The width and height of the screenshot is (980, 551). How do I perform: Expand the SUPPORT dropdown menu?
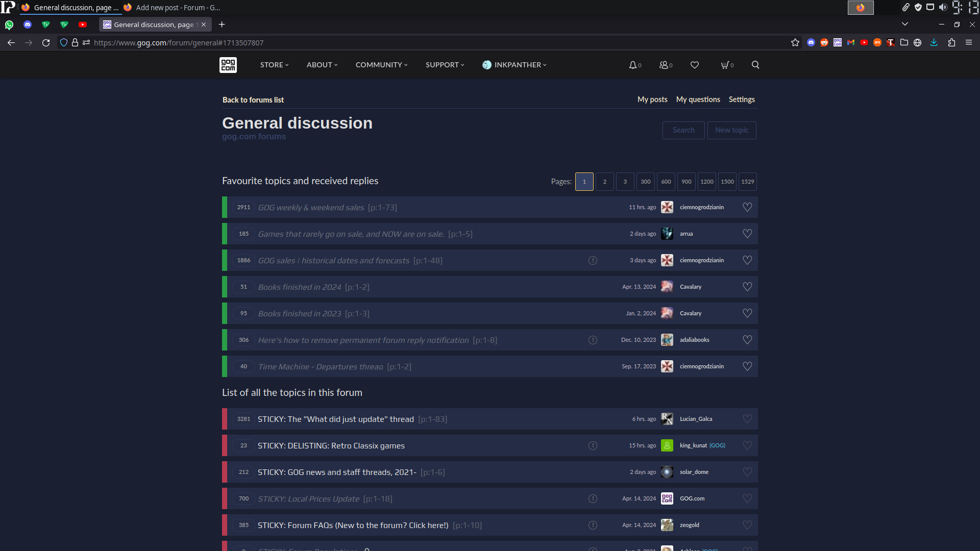click(x=445, y=65)
